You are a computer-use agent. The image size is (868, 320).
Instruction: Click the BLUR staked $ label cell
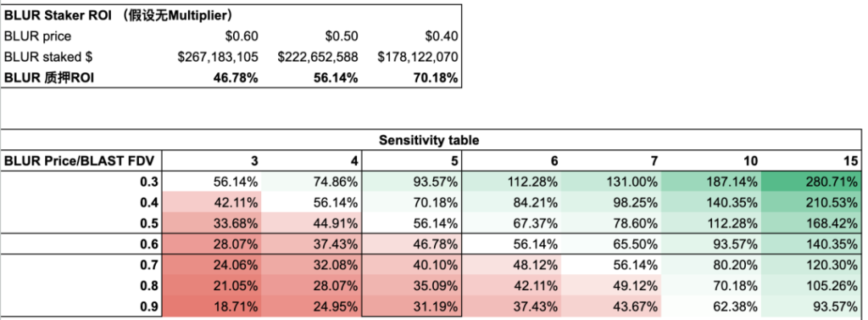[81, 57]
